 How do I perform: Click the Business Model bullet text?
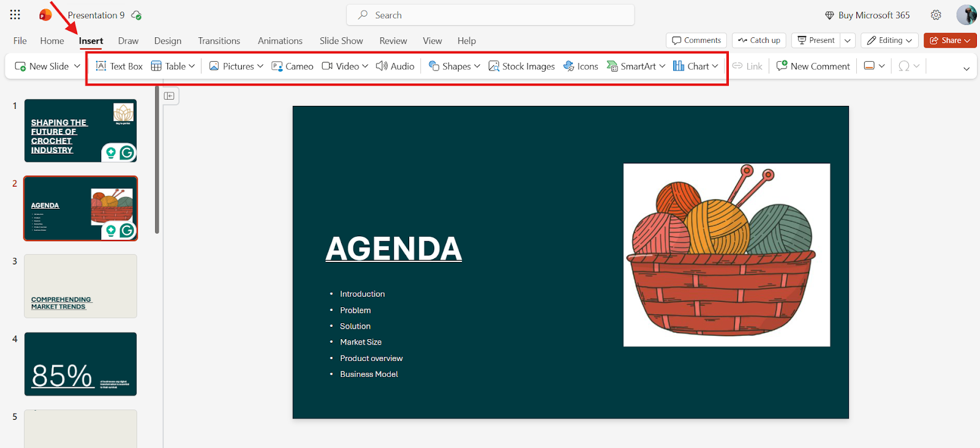[x=369, y=375]
